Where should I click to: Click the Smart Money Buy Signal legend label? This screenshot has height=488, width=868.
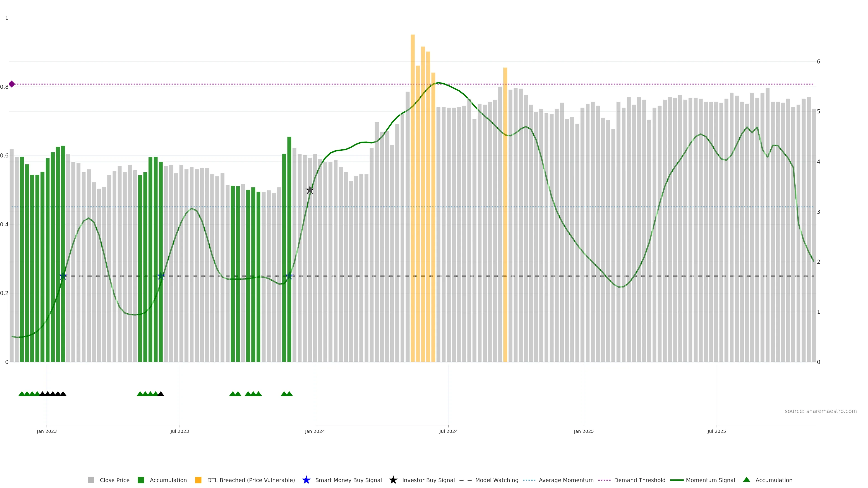click(x=348, y=480)
